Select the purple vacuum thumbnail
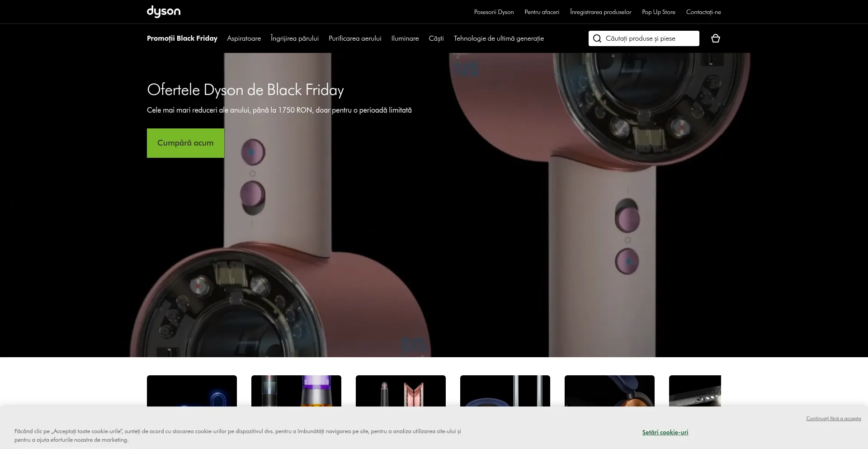Viewport: 868px width, 449px height. (296, 391)
